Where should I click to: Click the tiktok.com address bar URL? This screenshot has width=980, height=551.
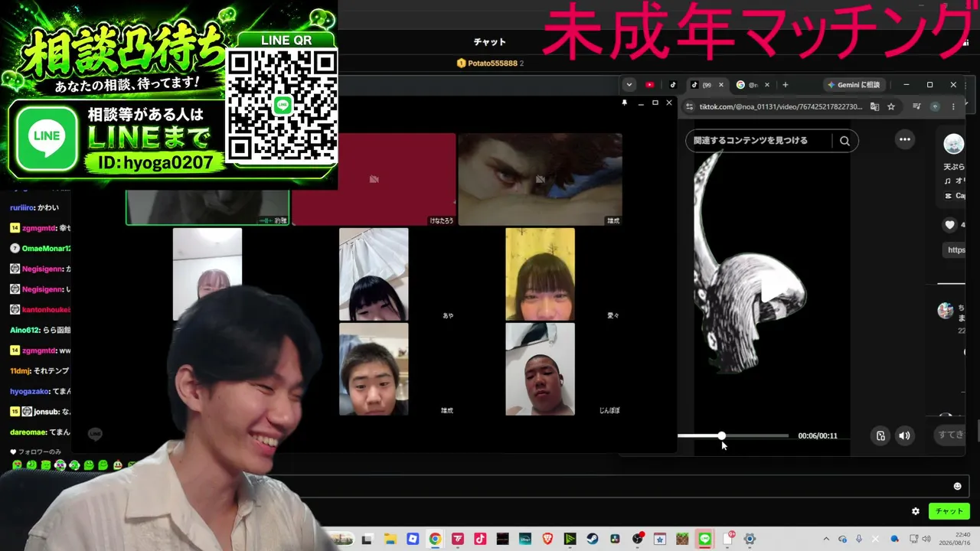pos(780,107)
